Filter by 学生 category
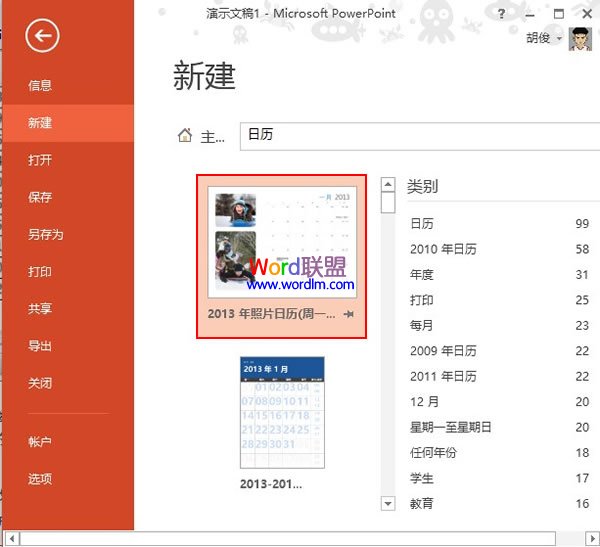 (x=499, y=478)
